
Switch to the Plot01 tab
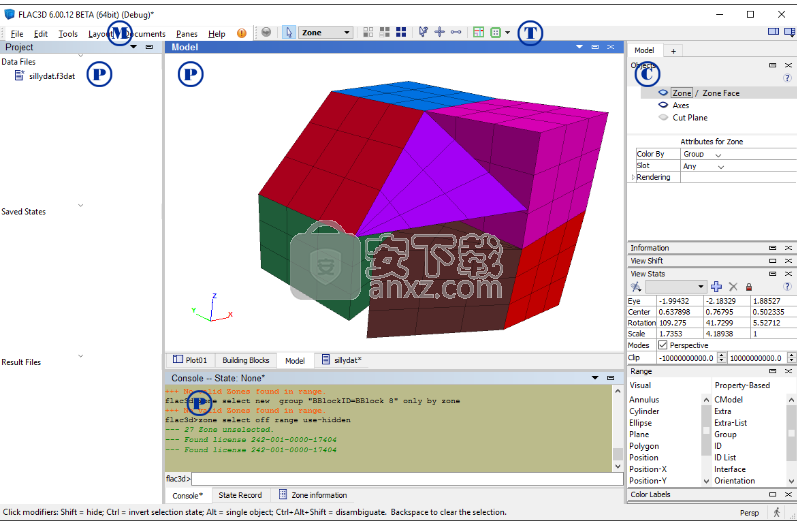[190, 360]
